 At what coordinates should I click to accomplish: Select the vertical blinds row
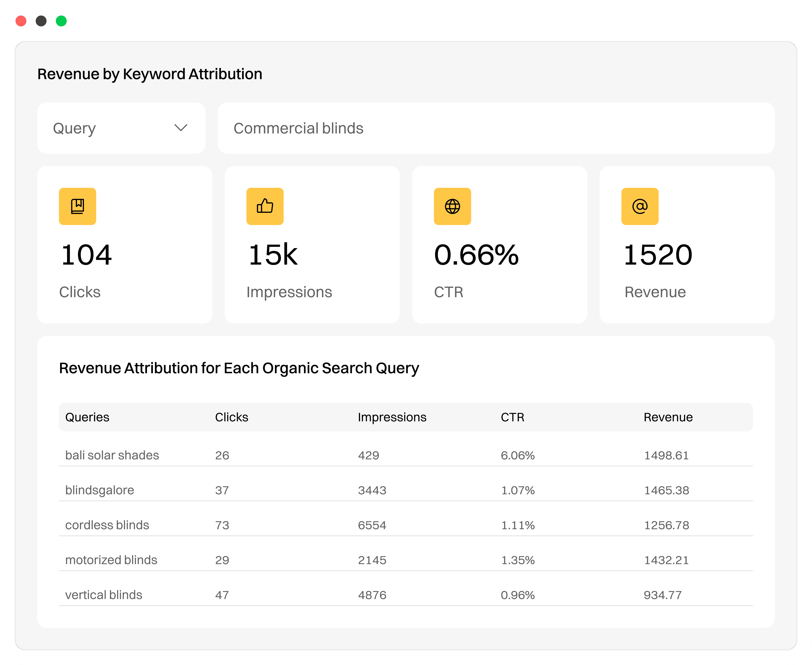point(104,595)
